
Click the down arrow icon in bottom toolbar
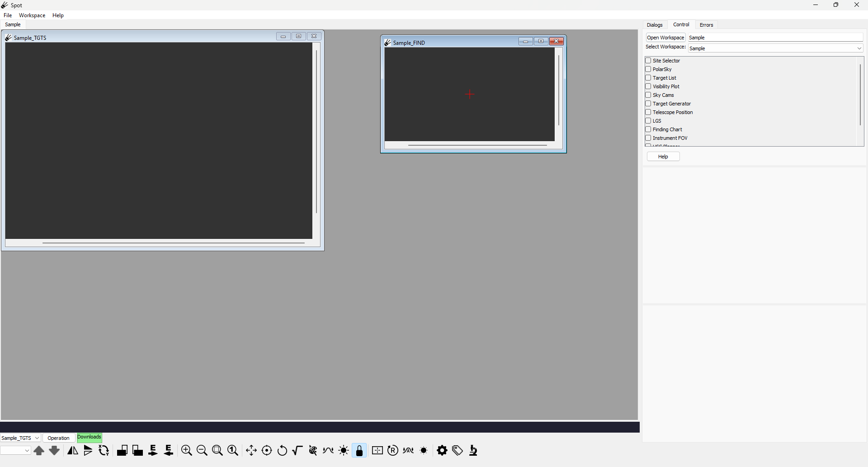coord(54,451)
